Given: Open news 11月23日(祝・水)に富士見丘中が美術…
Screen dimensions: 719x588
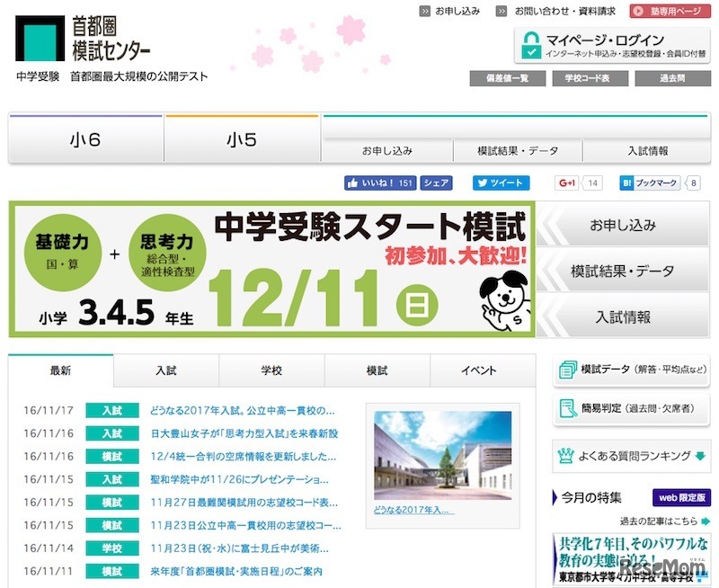Looking at the screenshot, I should coord(239,548).
